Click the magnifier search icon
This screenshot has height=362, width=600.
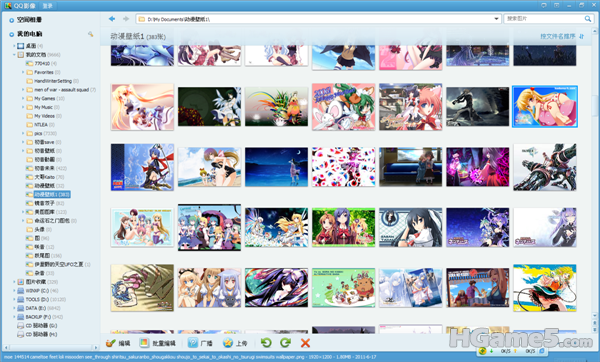coord(588,19)
